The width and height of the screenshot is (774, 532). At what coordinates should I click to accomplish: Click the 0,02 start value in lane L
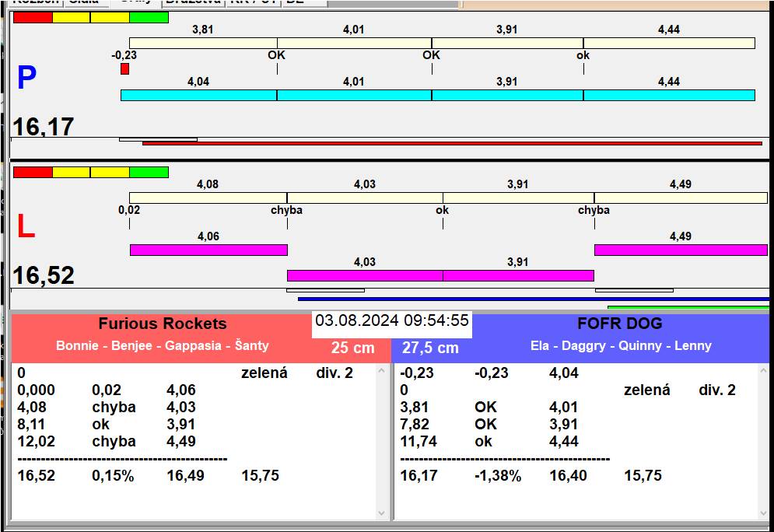tap(129, 210)
